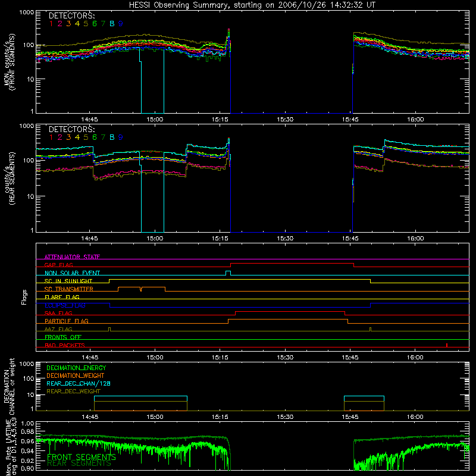Click '0.98' value on livetime axis
Screen dimensions: 476x476
(27, 431)
